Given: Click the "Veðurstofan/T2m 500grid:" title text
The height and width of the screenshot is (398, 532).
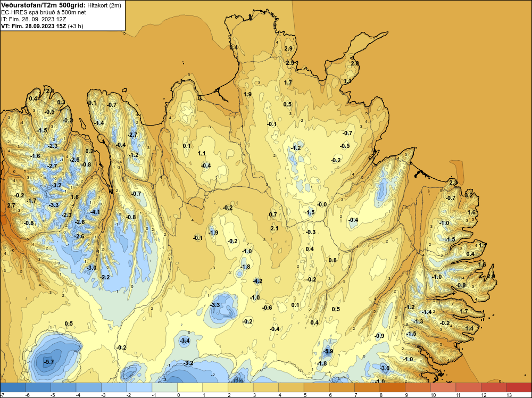Looking at the screenshot, I should [44, 5].
